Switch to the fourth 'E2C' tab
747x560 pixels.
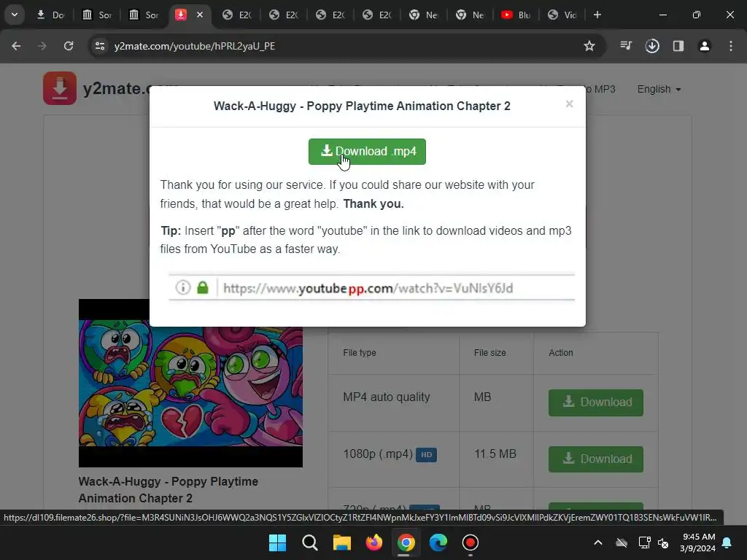click(x=377, y=15)
